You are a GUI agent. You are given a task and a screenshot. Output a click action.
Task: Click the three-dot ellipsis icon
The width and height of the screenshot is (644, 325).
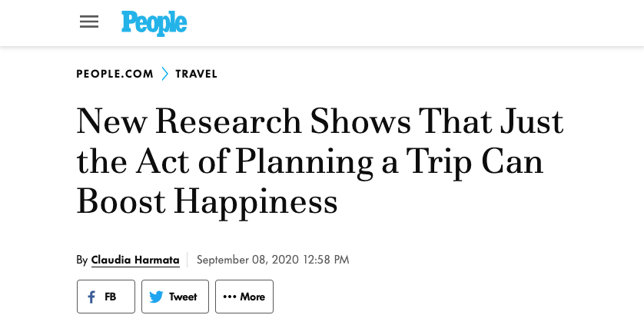pyautogui.click(x=229, y=297)
